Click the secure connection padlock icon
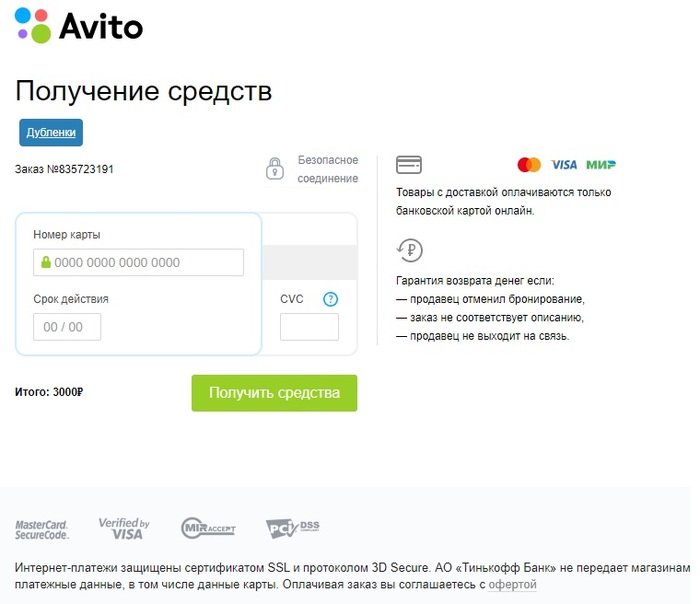This screenshot has height=604, width=700. pos(274,168)
